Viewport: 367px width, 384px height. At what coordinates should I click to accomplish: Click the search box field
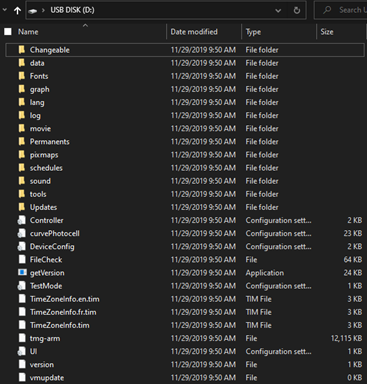tap(341, 10)
